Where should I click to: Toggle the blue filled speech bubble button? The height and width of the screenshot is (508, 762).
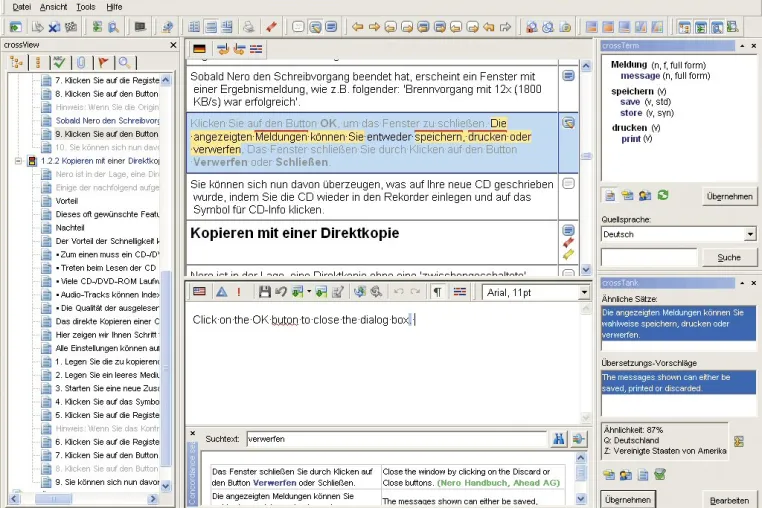click(331, 27)
